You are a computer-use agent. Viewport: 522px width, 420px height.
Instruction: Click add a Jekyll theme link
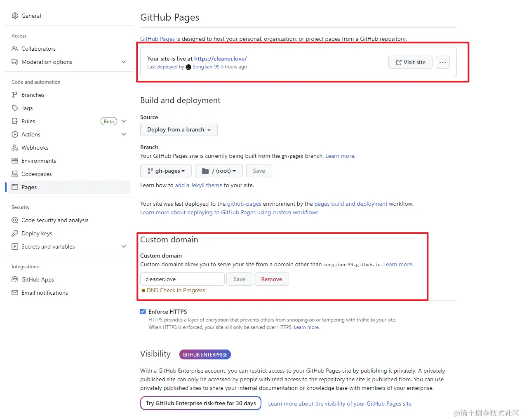tap(199, 185)
